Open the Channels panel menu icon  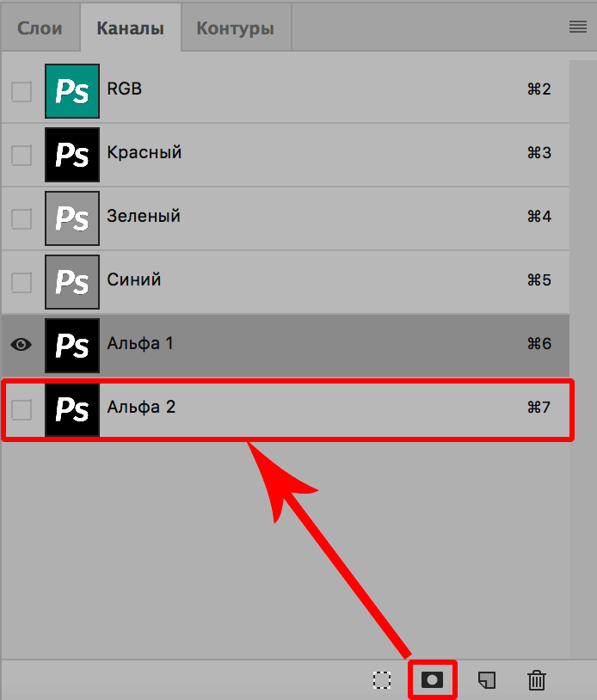(576, 26)
